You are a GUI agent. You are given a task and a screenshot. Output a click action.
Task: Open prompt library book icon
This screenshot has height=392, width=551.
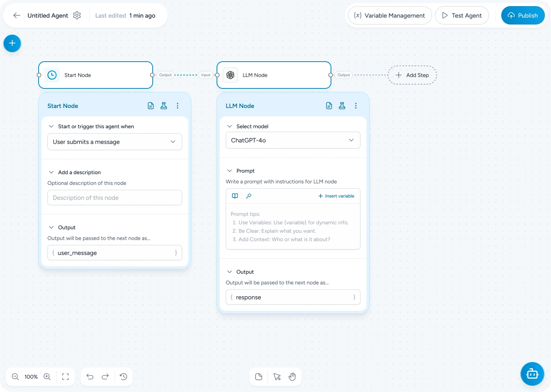(x=235, y=196)
